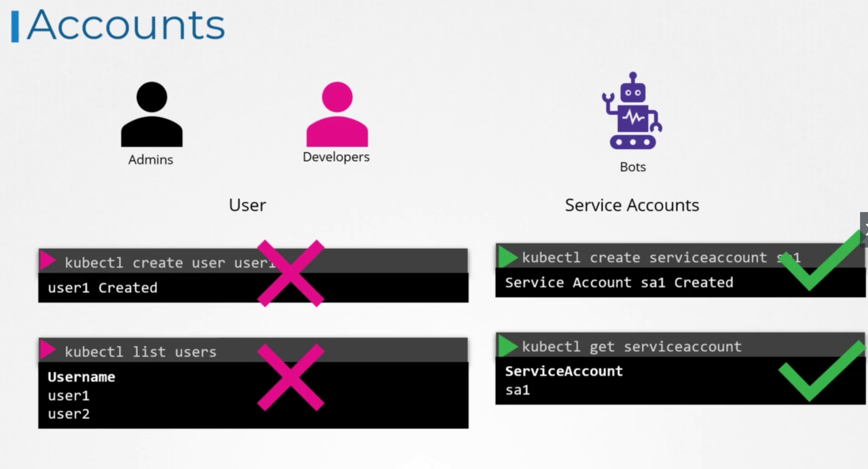
Task: Click the 'sa1' entry under ServiceAccount
Action: pyautogui.click(x=518, y=390)
